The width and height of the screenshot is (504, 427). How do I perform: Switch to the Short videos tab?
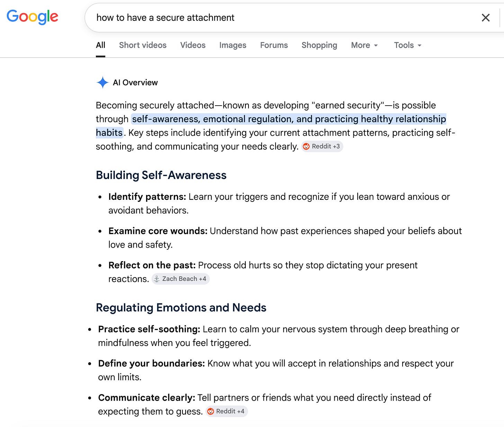[143, 45]
